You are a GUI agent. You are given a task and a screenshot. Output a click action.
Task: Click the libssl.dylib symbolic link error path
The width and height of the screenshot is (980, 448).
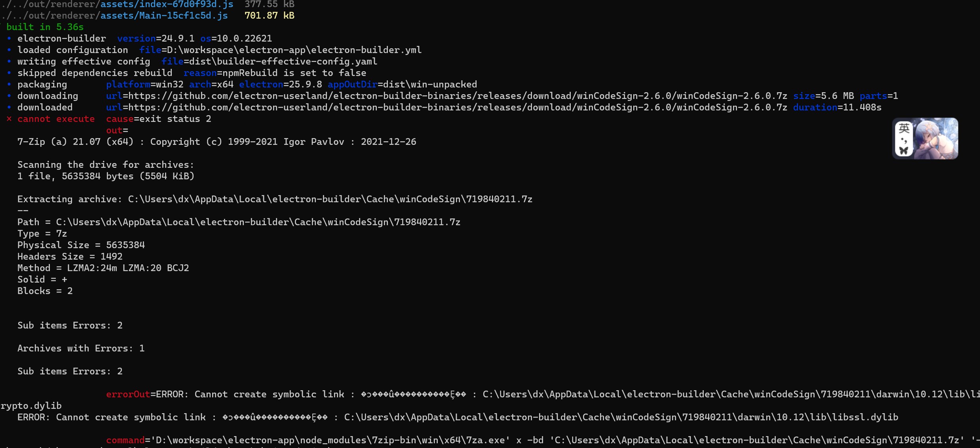coord(621,417)
